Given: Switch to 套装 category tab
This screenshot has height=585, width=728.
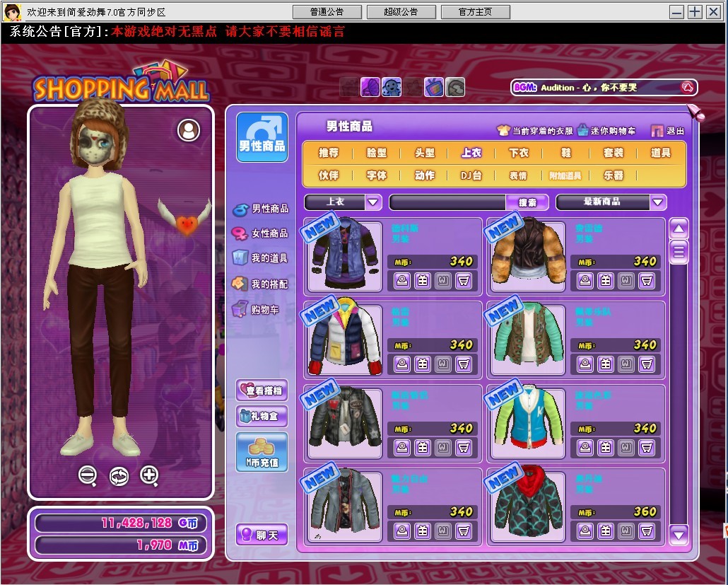Looking at the screenshot, I should [613, 153].
